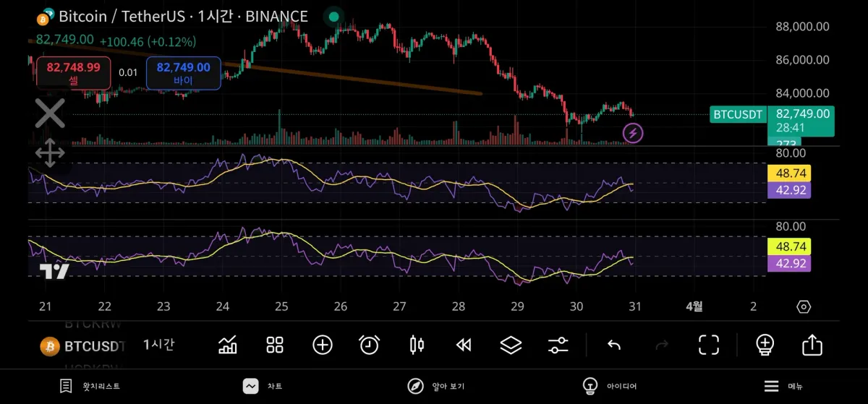Select the candlestick chart type icon
The image size is (868, 404).
pyautogui.click(x=417, y=345)
